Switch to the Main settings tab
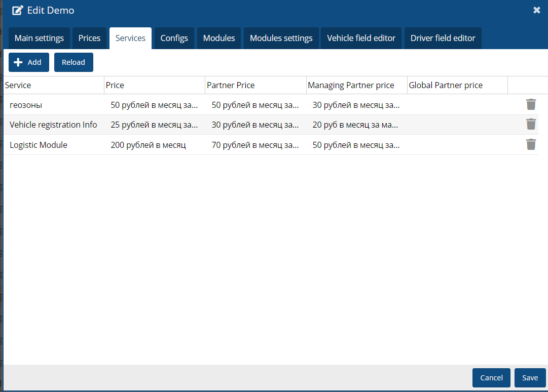Screen dimensions: 548x392 [39, 38]
